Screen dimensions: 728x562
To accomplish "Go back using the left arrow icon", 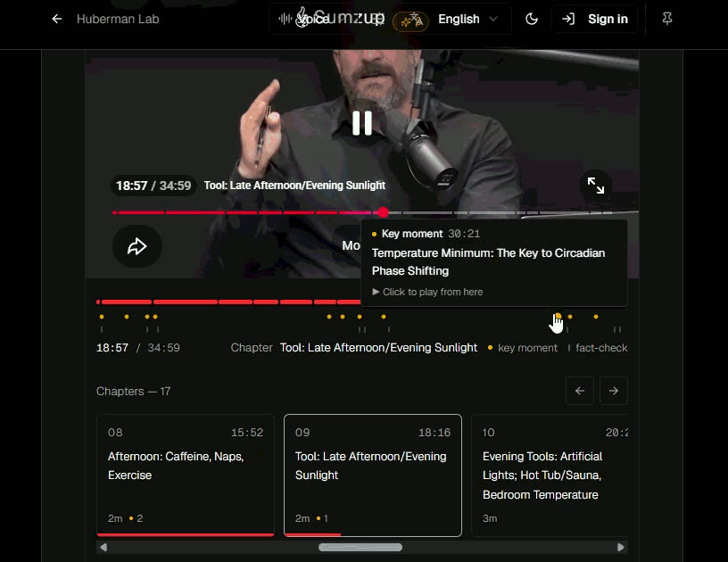I will [x=56, y=19].
